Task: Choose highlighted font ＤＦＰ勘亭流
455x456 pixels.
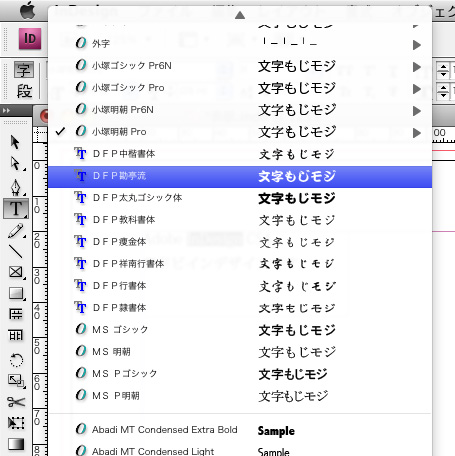Action: point(240,176)
